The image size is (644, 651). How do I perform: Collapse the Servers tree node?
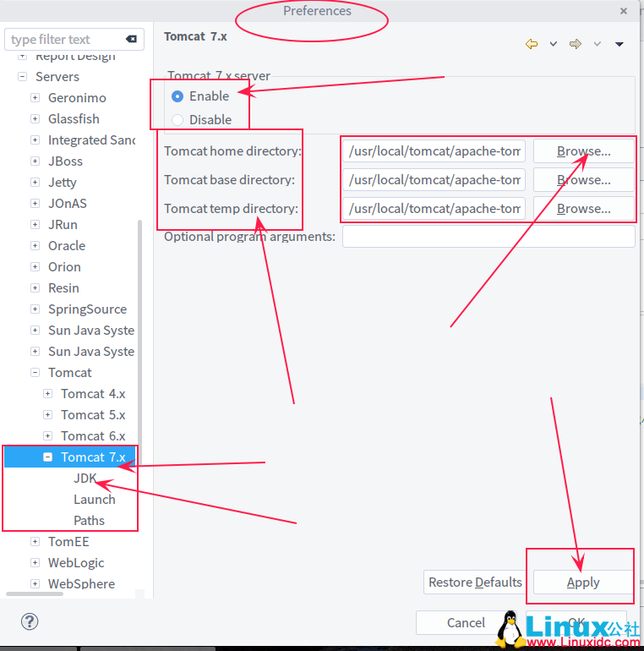pyautogui.click(x=22, y=77)
